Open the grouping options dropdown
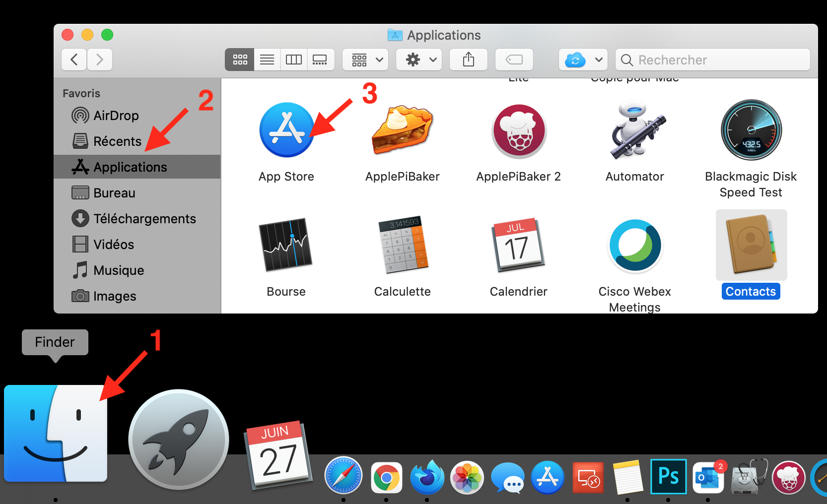Image resolution: width=827 pixels, height=504 pixels. [365, 60]
